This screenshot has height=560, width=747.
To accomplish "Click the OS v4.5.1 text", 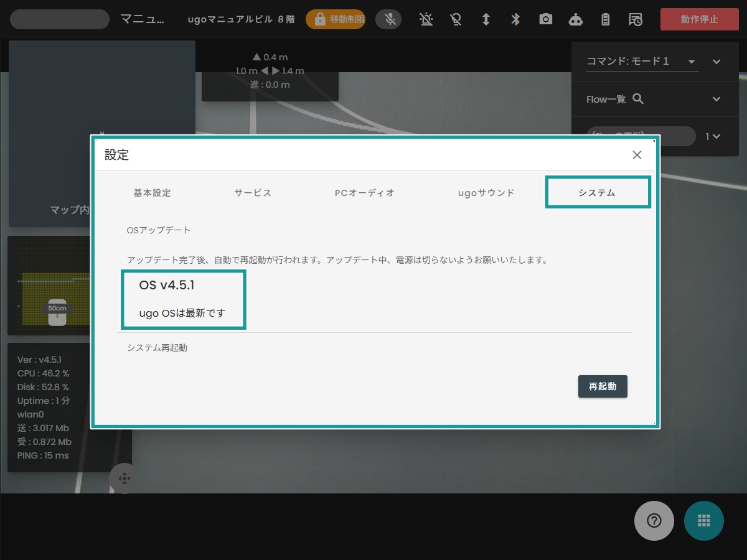I will tap(167, 285).
